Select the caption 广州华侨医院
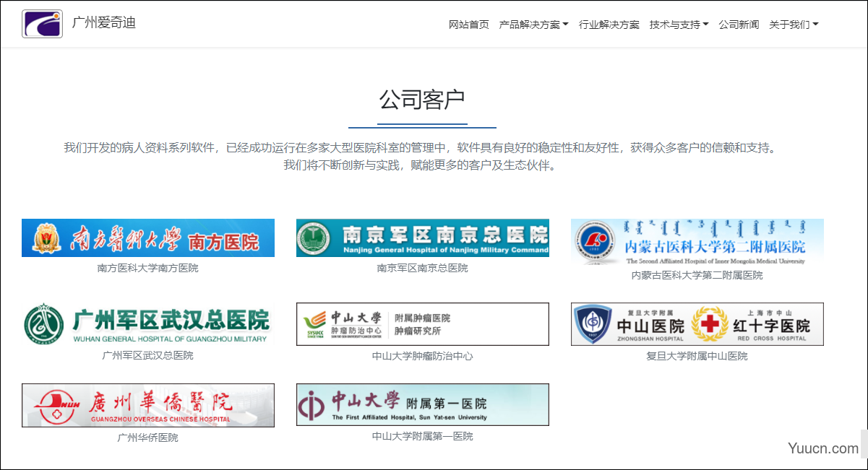868x470 pixels. [148, 438]
